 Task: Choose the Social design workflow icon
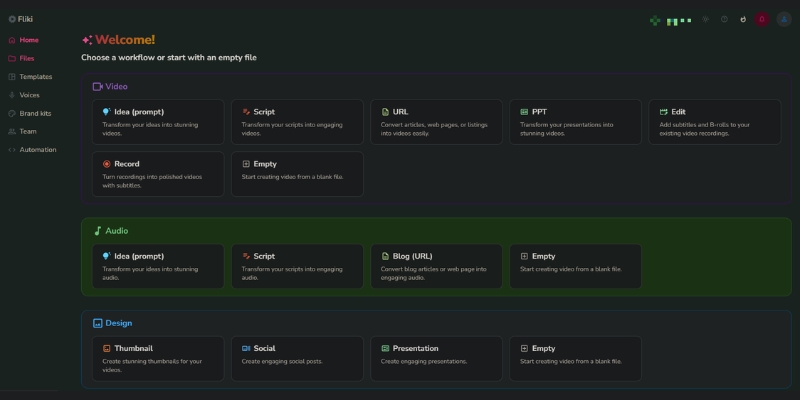246,348
